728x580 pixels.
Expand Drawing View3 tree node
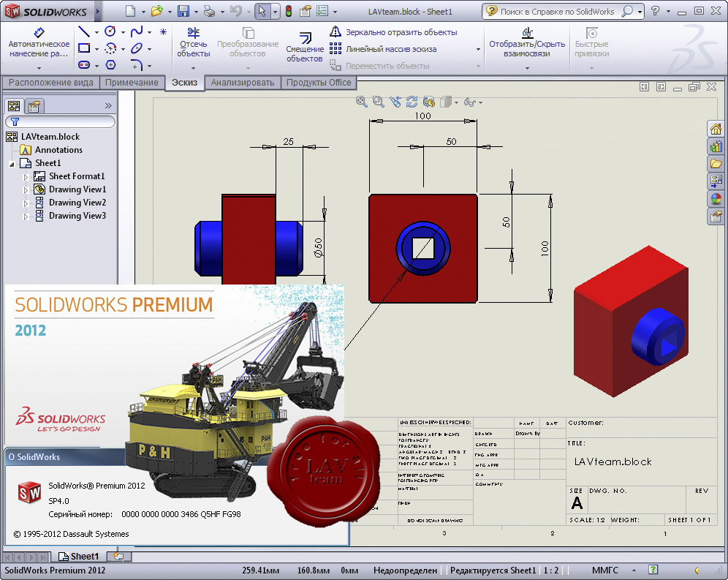tap(26, 216)
